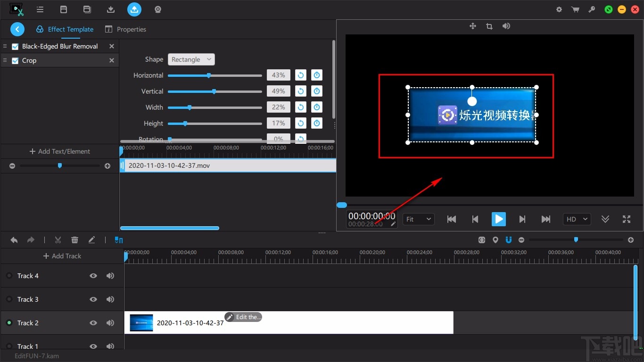Screen dimensions: 644x362
Task: Click the Vertical slider track
Action: click(215, 91)
